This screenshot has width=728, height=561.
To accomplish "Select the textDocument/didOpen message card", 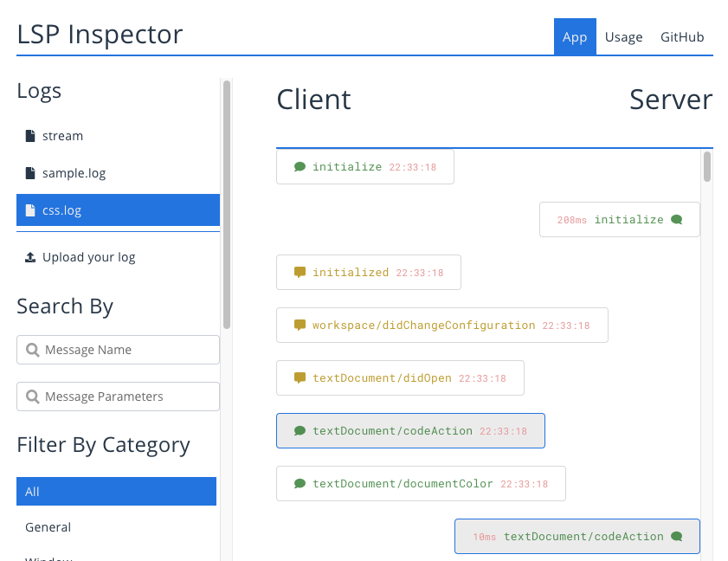I will click(x=400, y=378).
